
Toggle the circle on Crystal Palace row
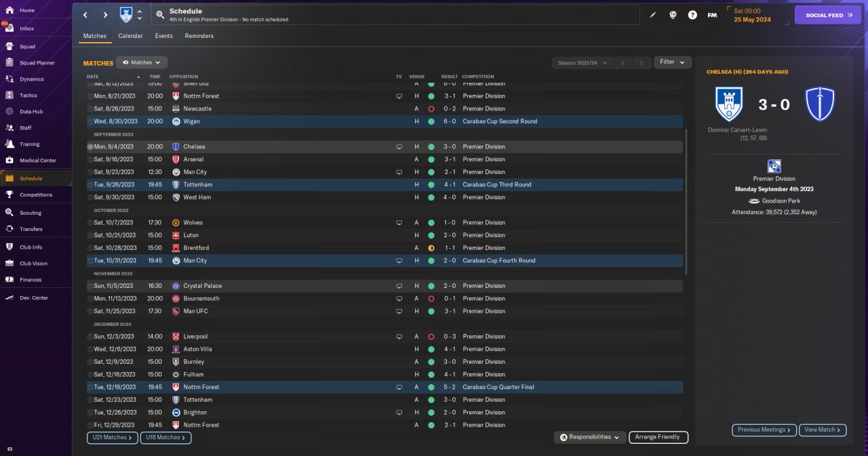pos(90,286)
